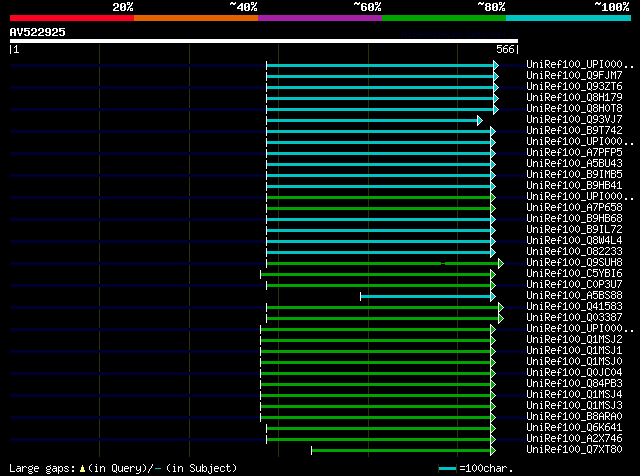Click the arrowhead ending the A5BS88 alignment
Viewport: 640px width, 476px height.
click(x=493, y=297)
